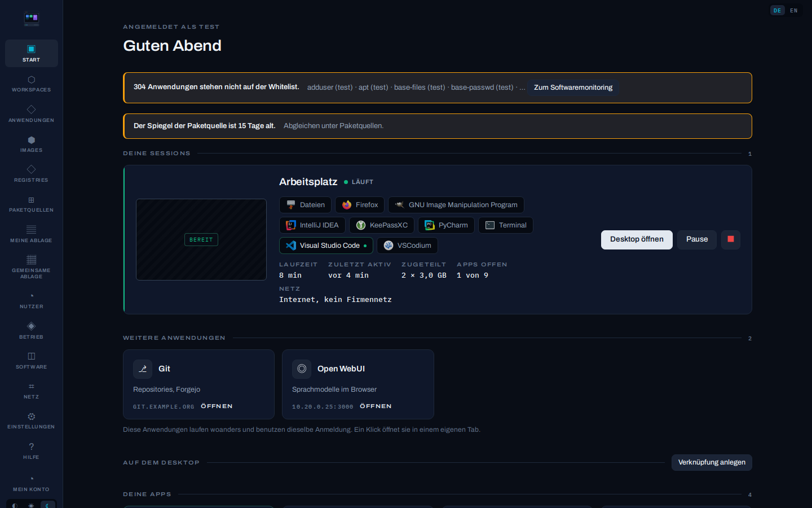Open Workspaces in the sidebar
This screenshot has width=812, height=508.
(32, 84)
